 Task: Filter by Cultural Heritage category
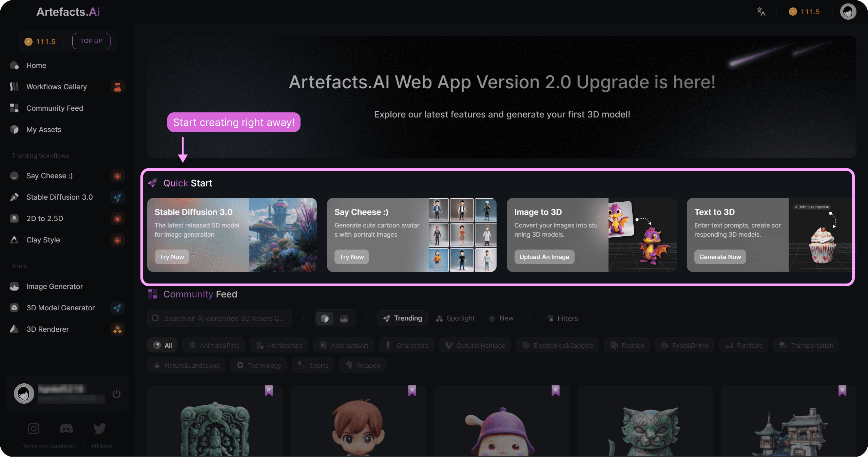[x=475, y=345]
